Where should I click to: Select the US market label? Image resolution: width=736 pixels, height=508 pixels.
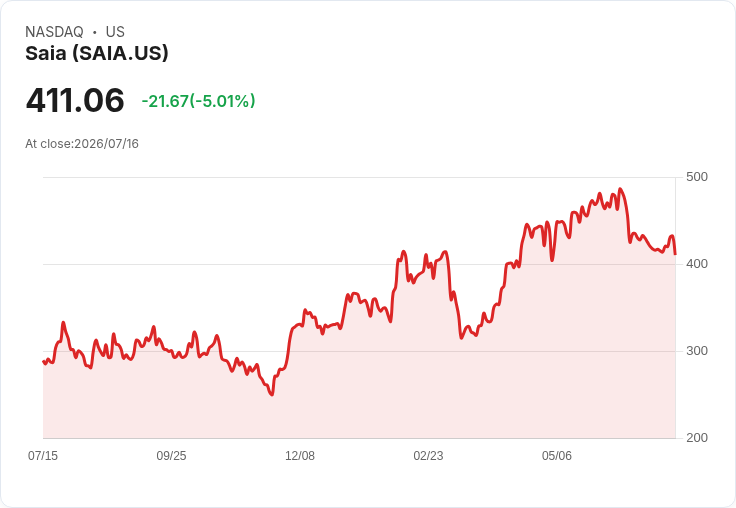tap(115, 32)
